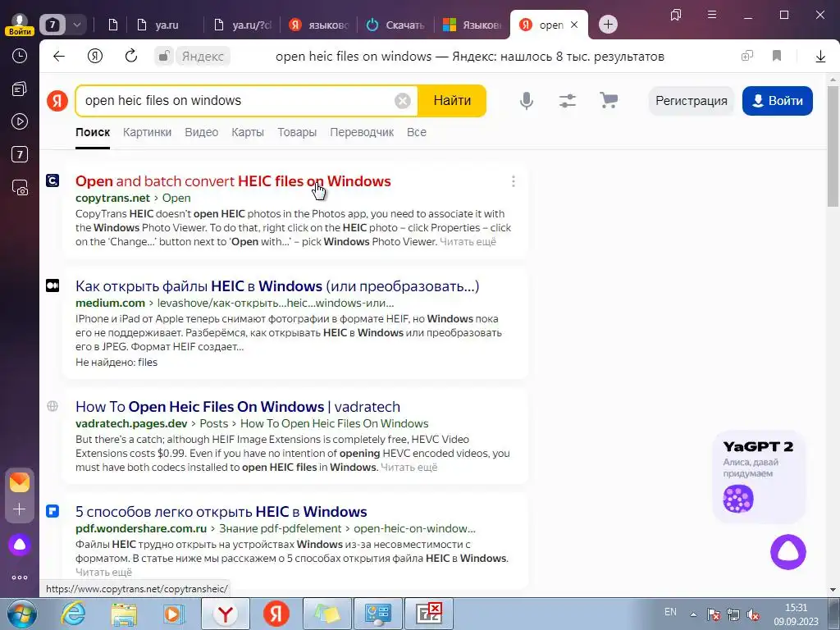The width and height of the screenshot is (840, 630).
Task: Open result 'Open and batch convert HEIC files'
Action: tap(233, 181)
